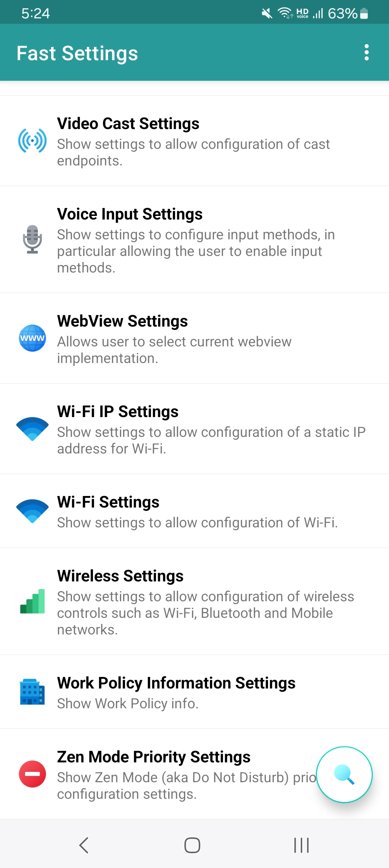Viewport: 389px width, 868px height.
Task: Select WebView Settings title
Action: click(122, 321)
